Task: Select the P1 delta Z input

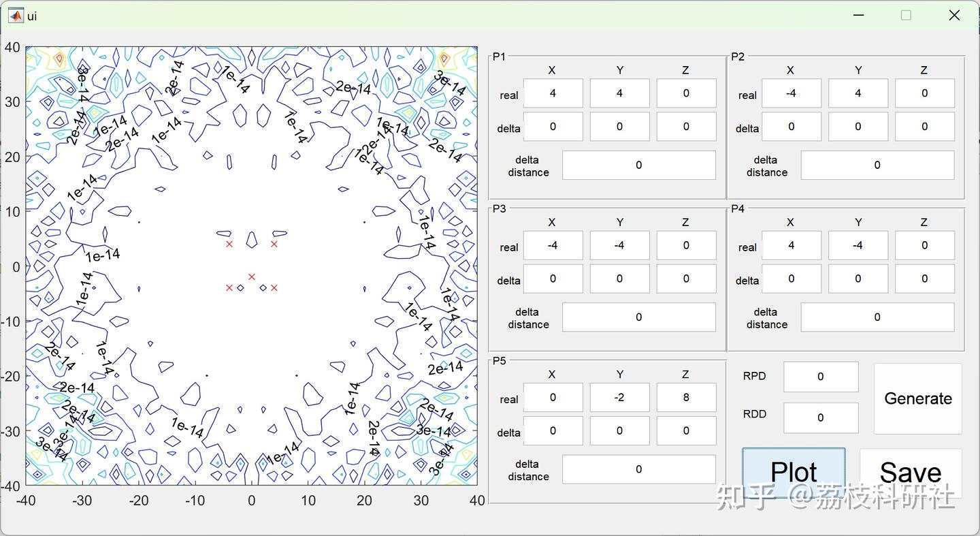Action: [686, 127]
